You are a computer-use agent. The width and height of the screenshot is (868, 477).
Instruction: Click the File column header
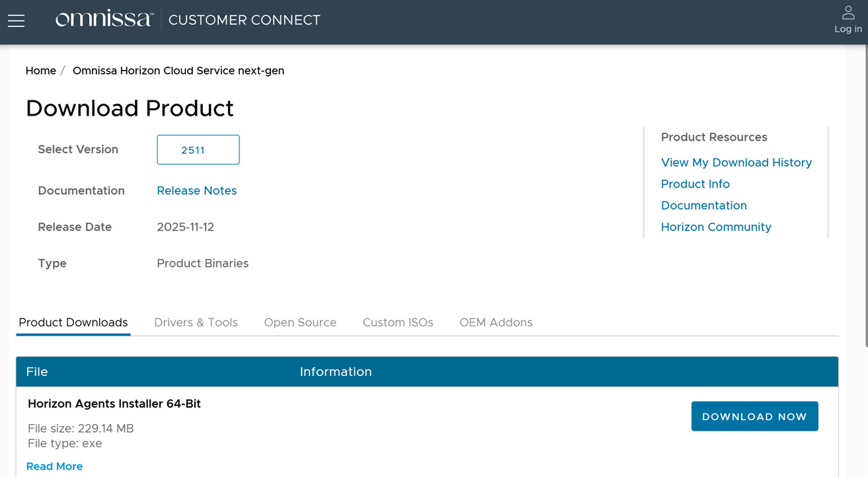pos(37,372)
